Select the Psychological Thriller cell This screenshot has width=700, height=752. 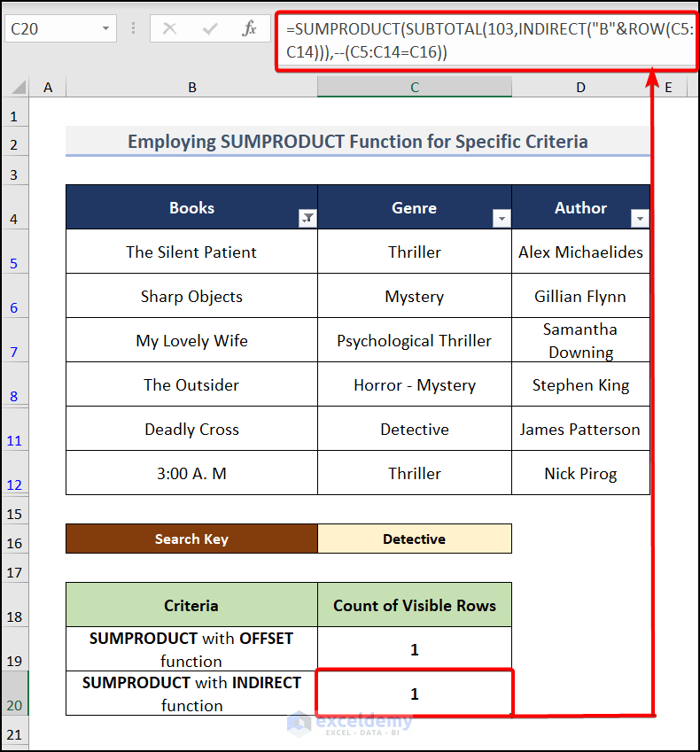click(x=415, y=340)
